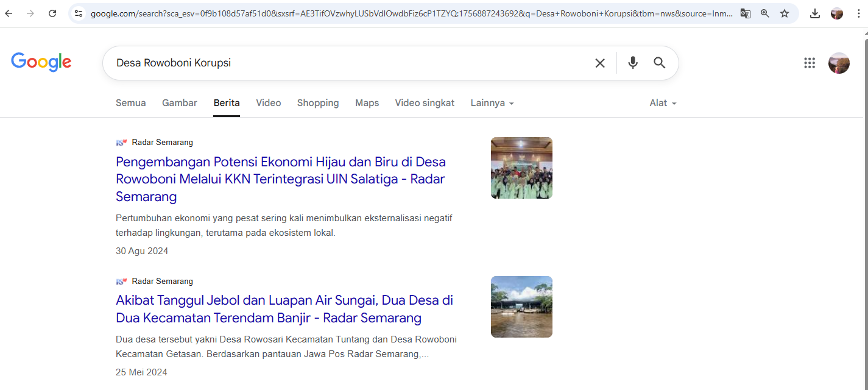Clear the search query with X
The image size is (868, 390).
point(600,63)
